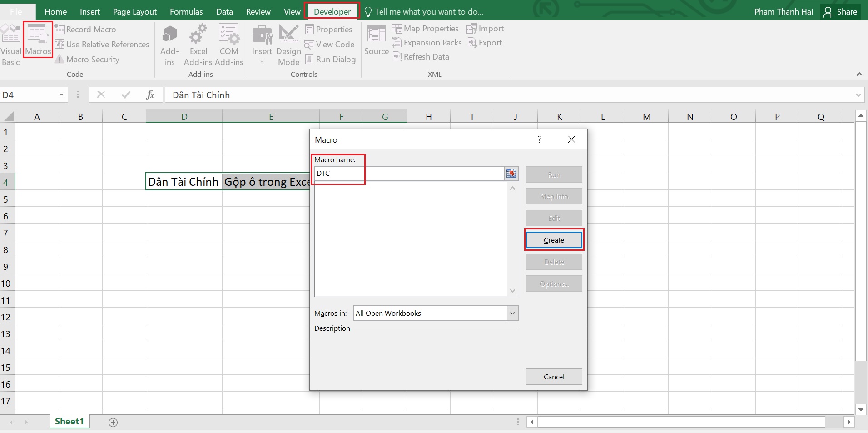This screenshot has height=433, width=868.
Task: Click Refresh Data
Action: click(x=421, y=57)
